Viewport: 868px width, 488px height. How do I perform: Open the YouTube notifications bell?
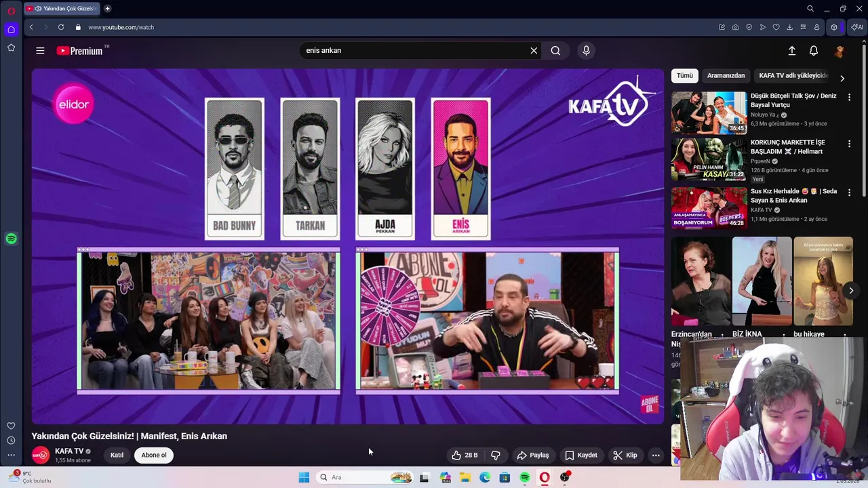coord(814,51)
